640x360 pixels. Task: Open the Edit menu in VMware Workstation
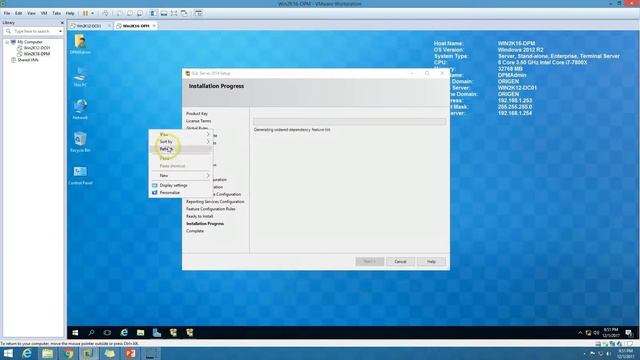pos(19,13)
